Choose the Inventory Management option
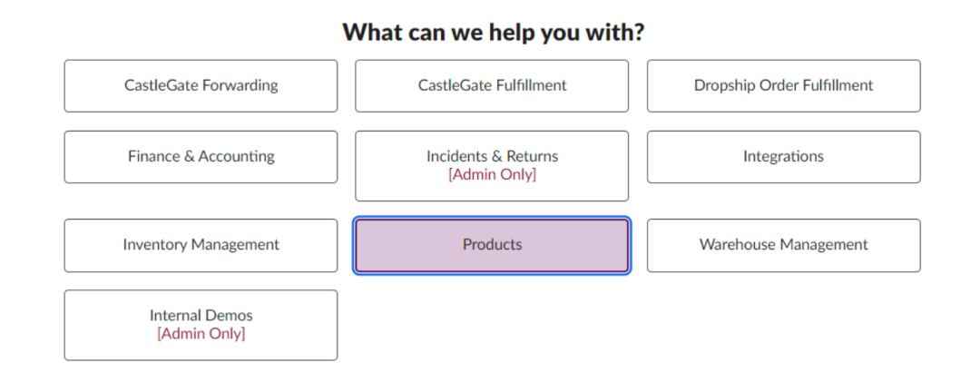This screenshot has width=980, height=392. pos(201,245)
